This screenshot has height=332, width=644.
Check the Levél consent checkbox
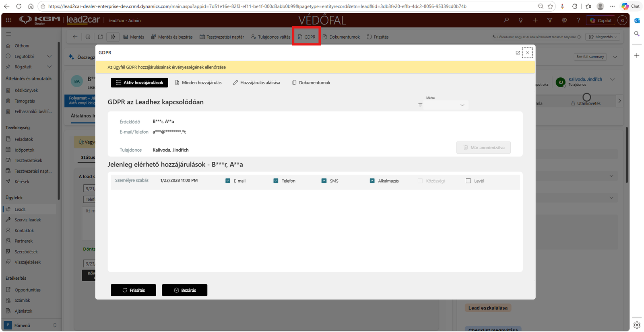(468, 181)
